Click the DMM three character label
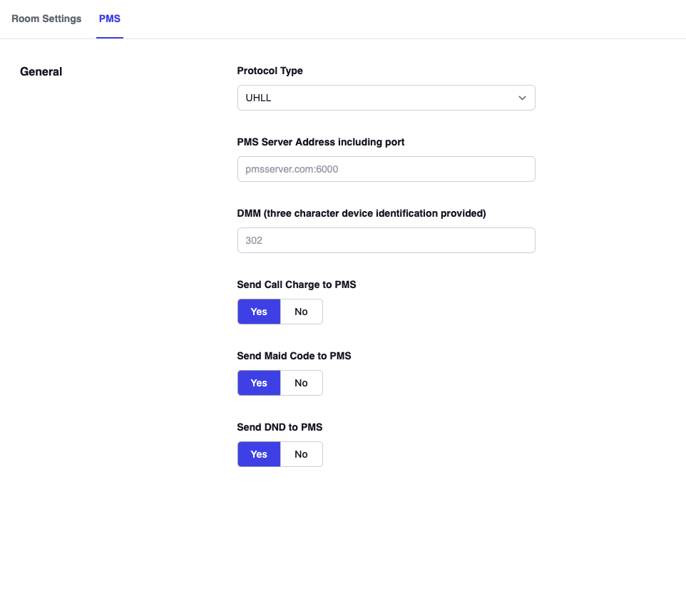Screen dimensions: 686x616 coord(361,213)
